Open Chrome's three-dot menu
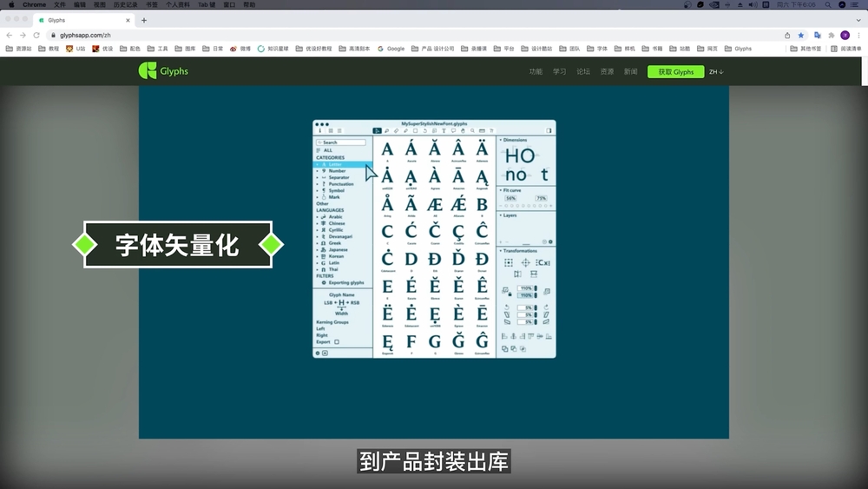Viewport: 868px width, 489px height. [858, 35]
